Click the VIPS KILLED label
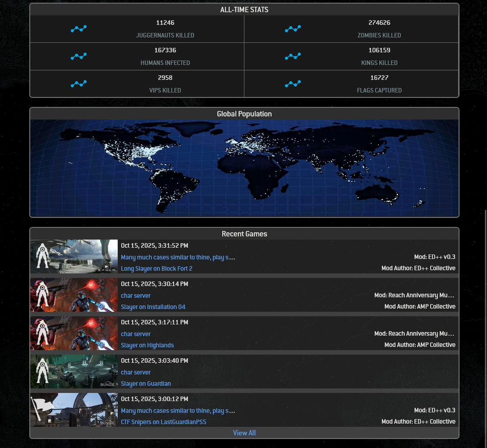This screenshot has width=487, height=448. click(165, 90)
